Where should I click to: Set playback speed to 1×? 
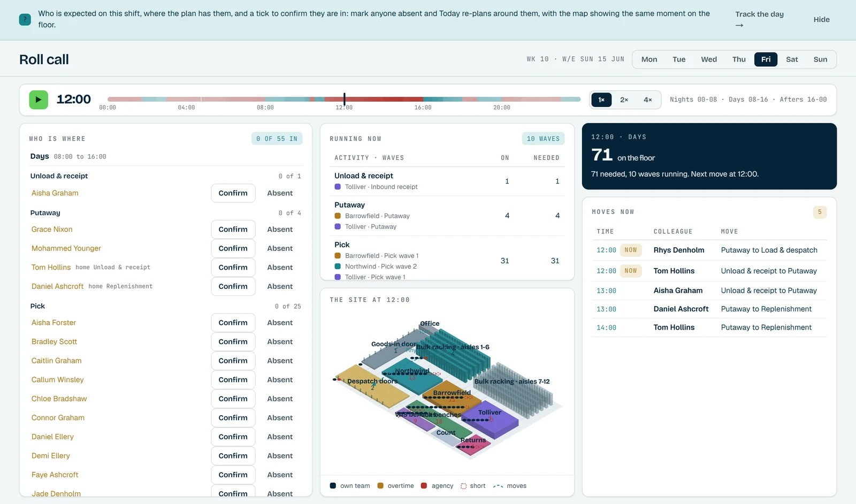pos(601,100)
